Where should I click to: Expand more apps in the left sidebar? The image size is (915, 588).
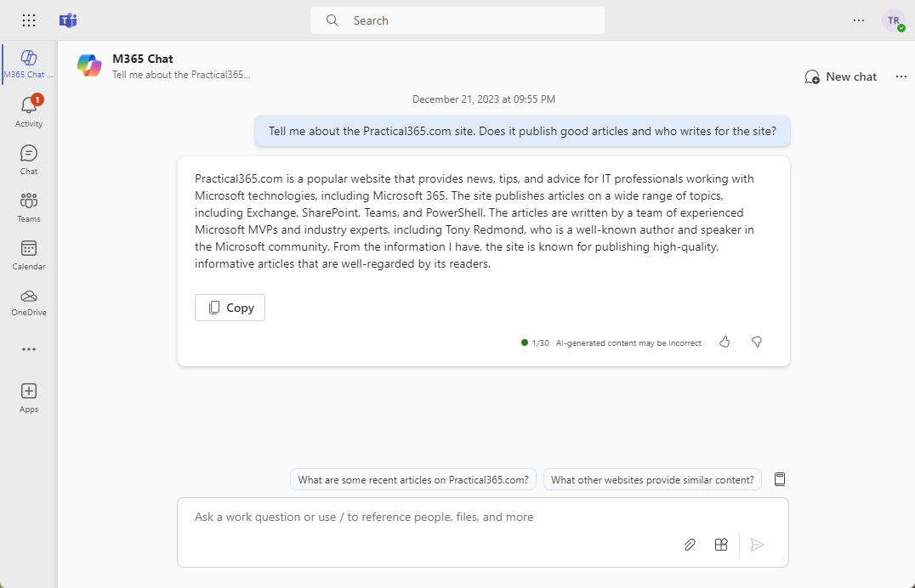[28, 349]
